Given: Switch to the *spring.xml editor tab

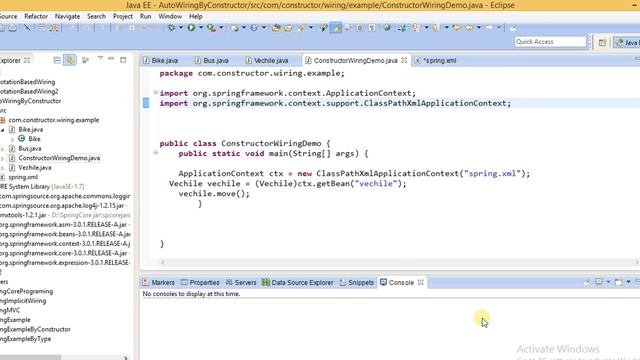Looking at the screenshot, I should click(436, 60).
